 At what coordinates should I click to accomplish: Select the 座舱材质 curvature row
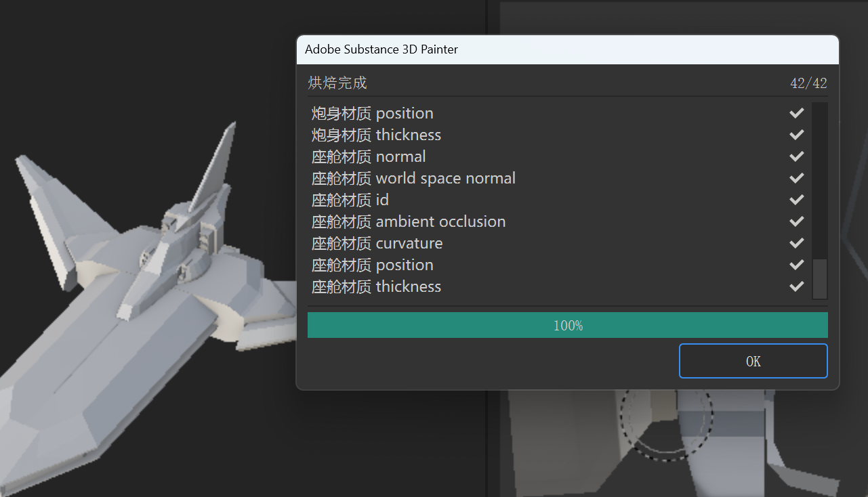pyautogui.click(x=559, y=243)
